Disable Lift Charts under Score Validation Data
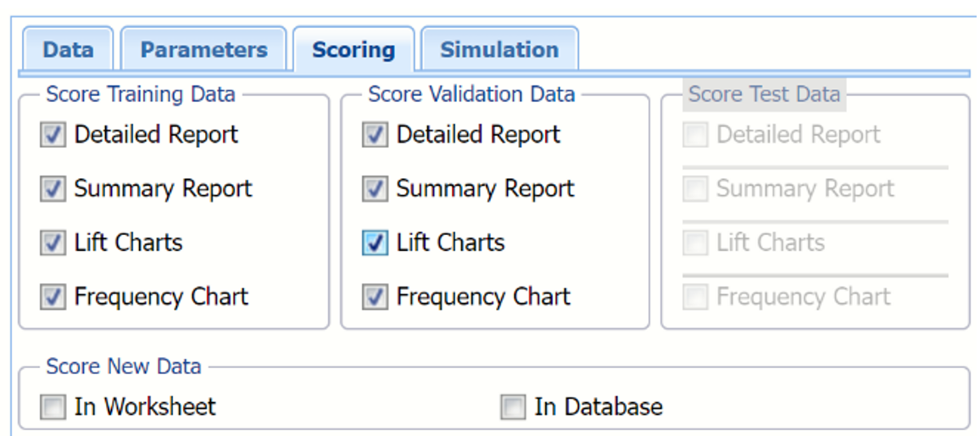Viewport: 980px width, 436px height. point(375,243)
